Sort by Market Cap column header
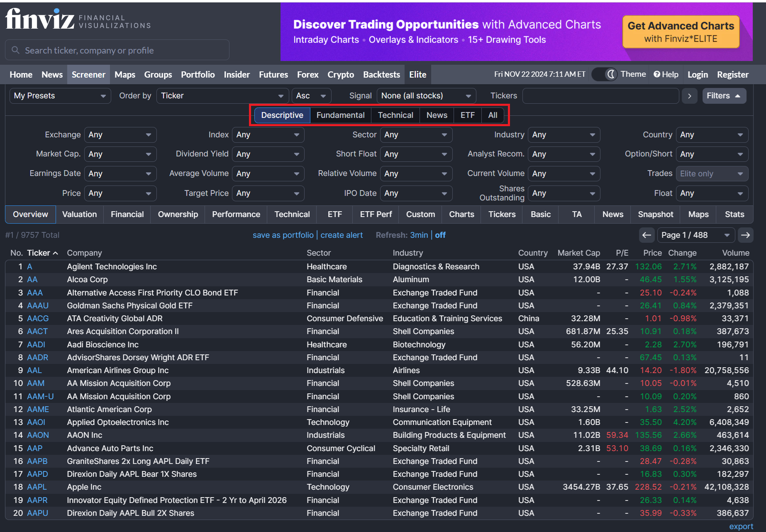 (x=578, y=253)
